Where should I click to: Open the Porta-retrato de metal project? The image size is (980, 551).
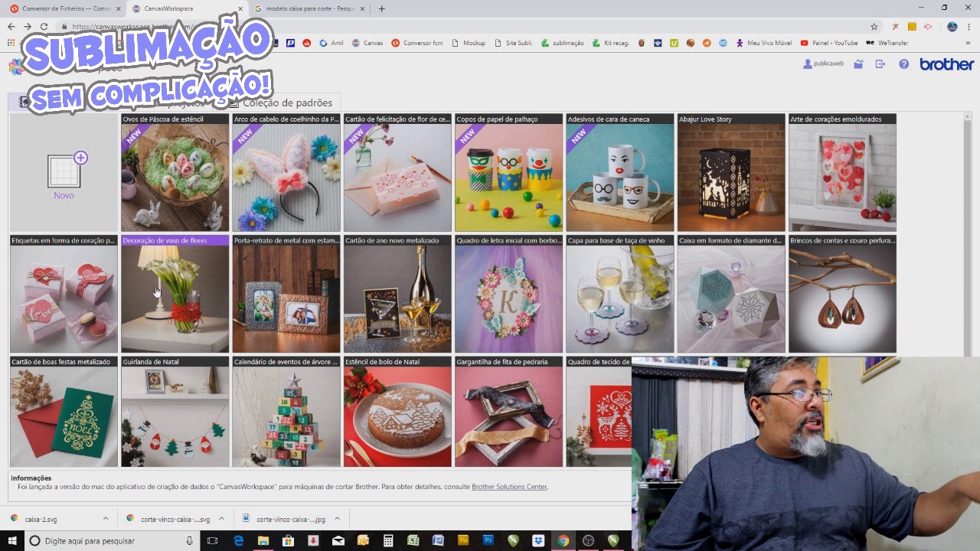pos(286,294)
